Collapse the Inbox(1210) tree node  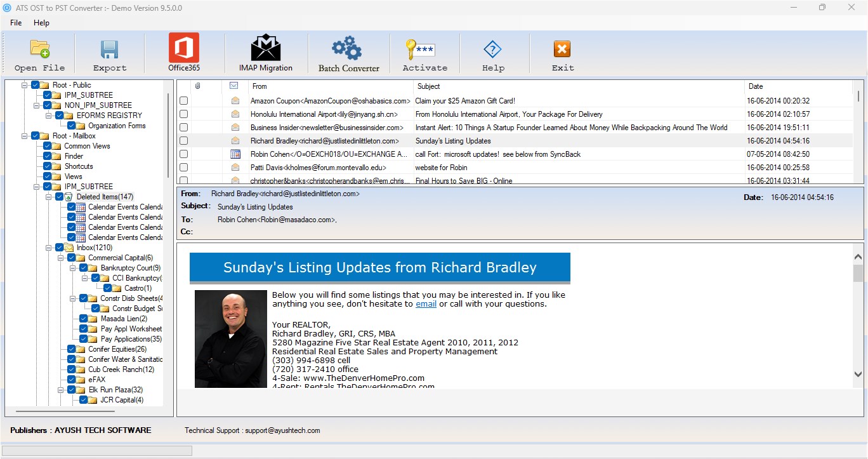pyautogui.click(x=48, y=248)
